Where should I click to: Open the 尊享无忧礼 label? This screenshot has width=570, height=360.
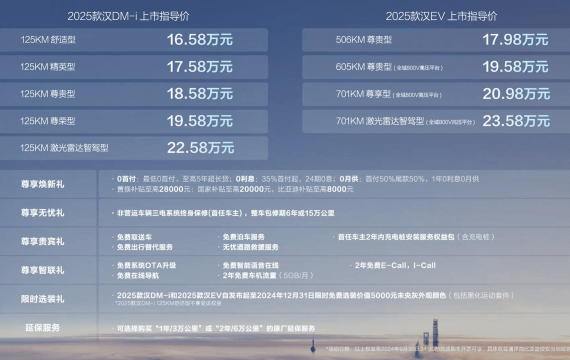43,213
